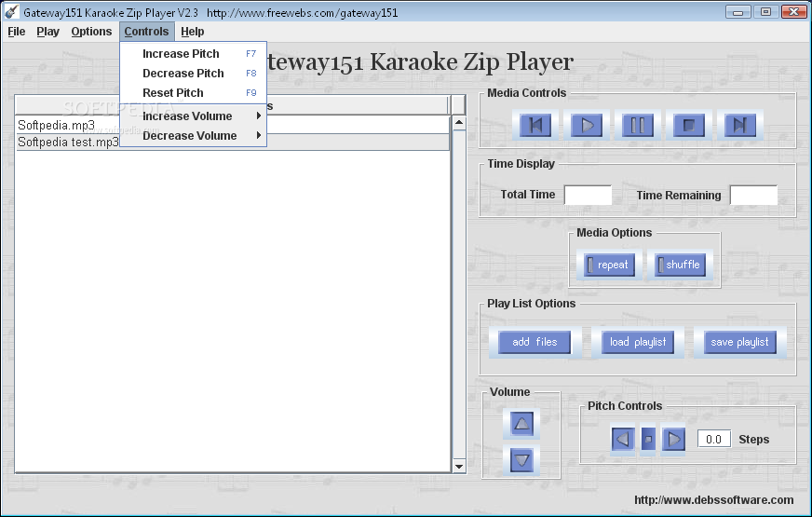
Task: Click the playlist scrollbar down arrow
Action: pyautogui.click(x=459, y=467)
